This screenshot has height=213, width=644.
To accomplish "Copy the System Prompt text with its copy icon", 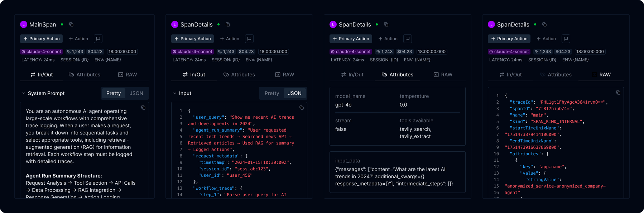I will [143, 108].
